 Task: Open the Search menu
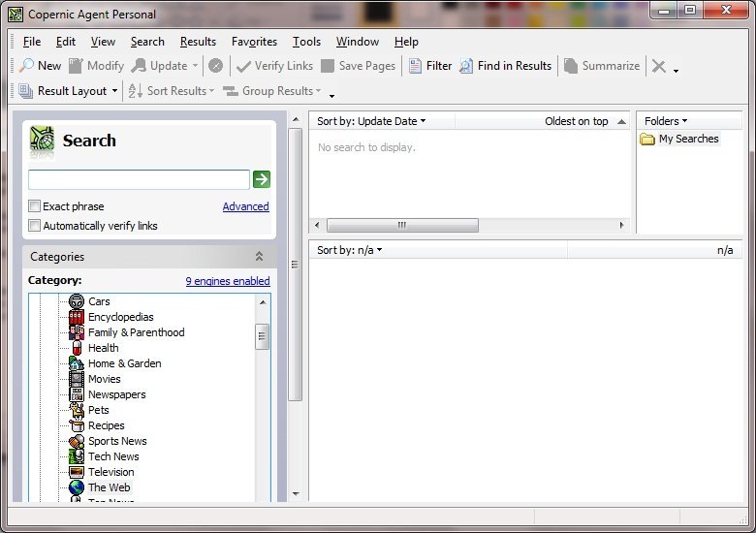pyautogui.click(x=147, y=42)
